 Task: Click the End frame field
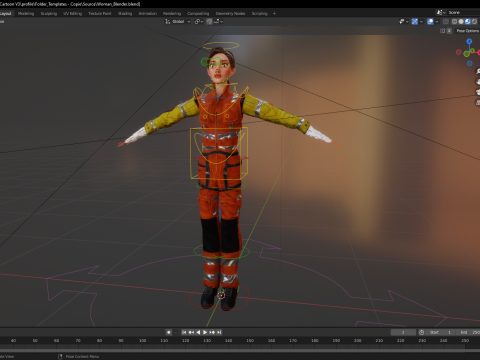468,332
